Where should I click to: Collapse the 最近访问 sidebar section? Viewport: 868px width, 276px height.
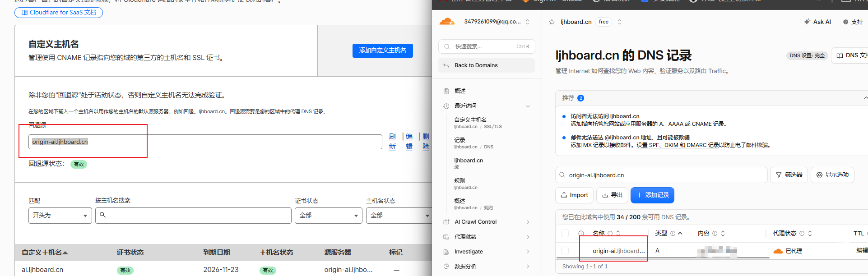[x=528, y=106]
